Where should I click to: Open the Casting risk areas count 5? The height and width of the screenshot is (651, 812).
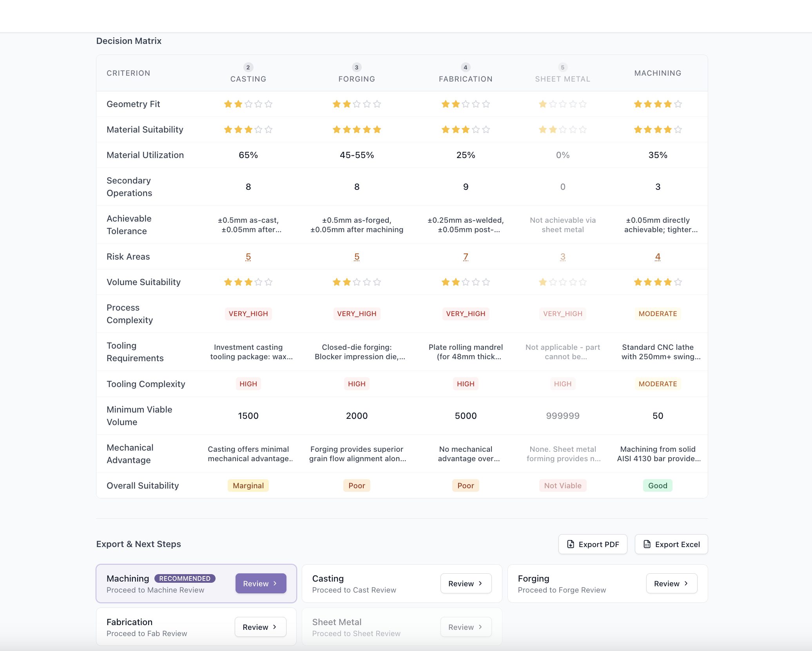[x=248, y=257]
